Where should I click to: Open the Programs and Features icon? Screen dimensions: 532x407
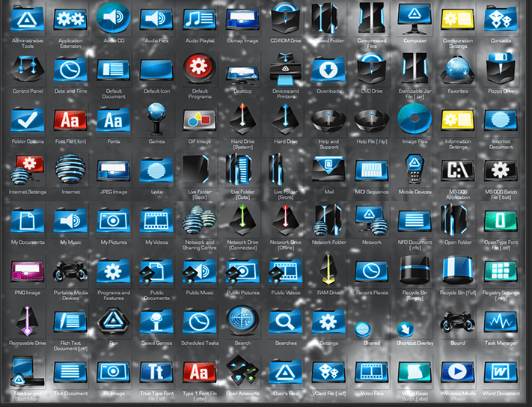click(x=114, y=271)
